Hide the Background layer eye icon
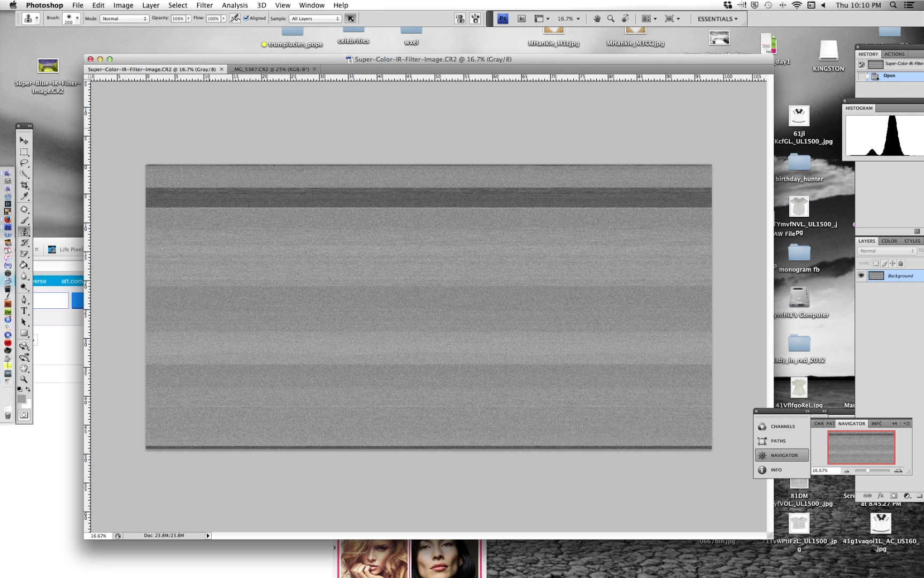The height and width of the screenshot is (578, 924). (x=861, y=276)
